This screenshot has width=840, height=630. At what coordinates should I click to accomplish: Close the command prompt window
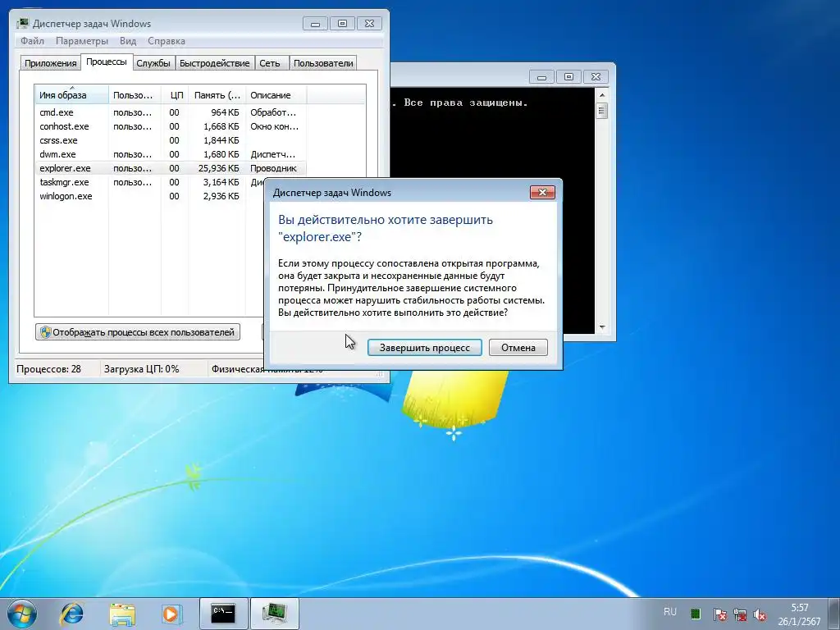[x=596, y=77]
